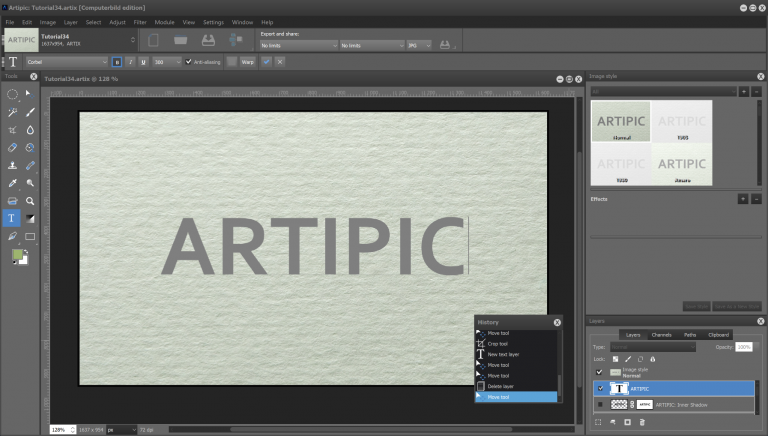Confirm text edit with the checkmark icon
Viewport: 768px width, 436px height.
pyautogui.click(x=266, y=61)
